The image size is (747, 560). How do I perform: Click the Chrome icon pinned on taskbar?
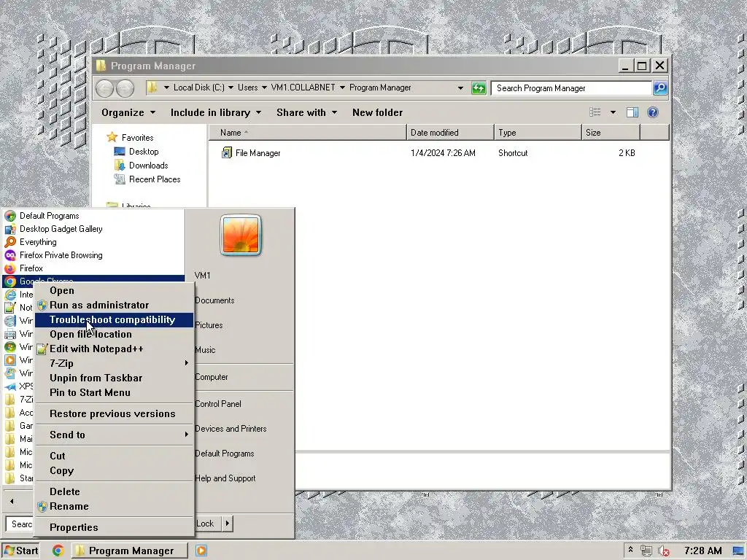point(58,551)
